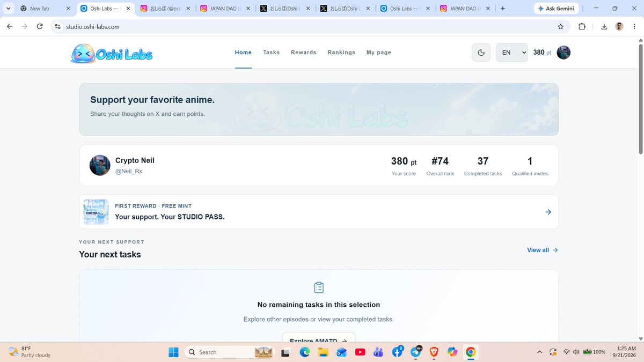Image resolution: width=644 pixels, height=362 pixels.
Task: Open Outlook from taskbar
Action: [x=341, y=352]
